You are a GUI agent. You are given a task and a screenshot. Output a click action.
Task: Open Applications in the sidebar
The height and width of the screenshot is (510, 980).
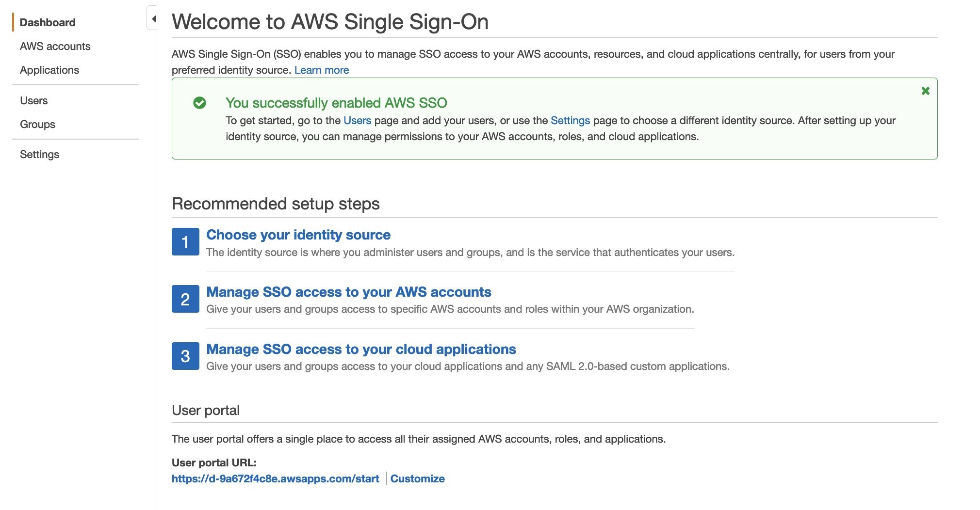click(x=49, y=70)
